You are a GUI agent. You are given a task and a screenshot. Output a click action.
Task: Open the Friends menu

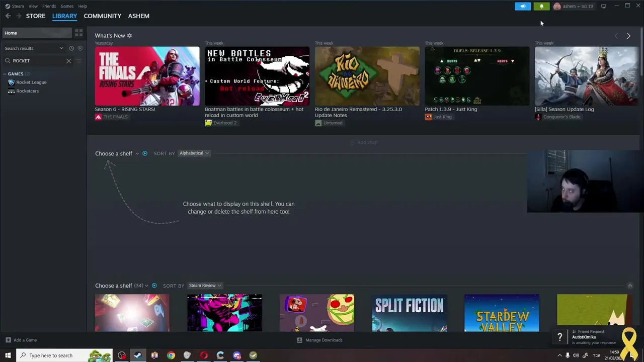point(49,6)
